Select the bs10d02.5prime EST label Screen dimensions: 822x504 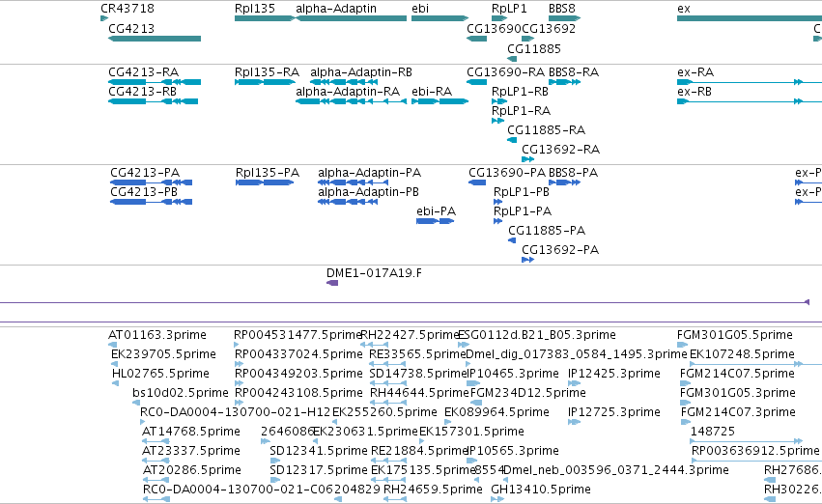(x=181, y=393)
